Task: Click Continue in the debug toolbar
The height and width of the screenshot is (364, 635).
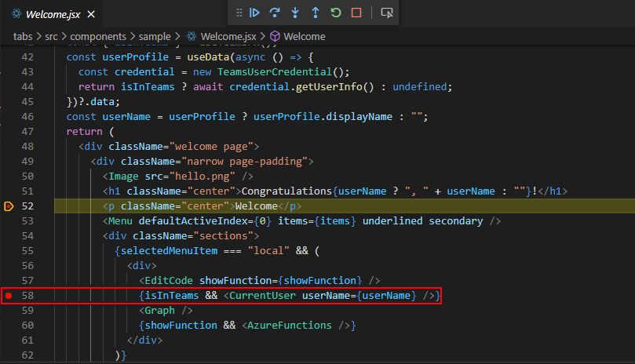Action: pyautogui.click(x=254, y=13)
